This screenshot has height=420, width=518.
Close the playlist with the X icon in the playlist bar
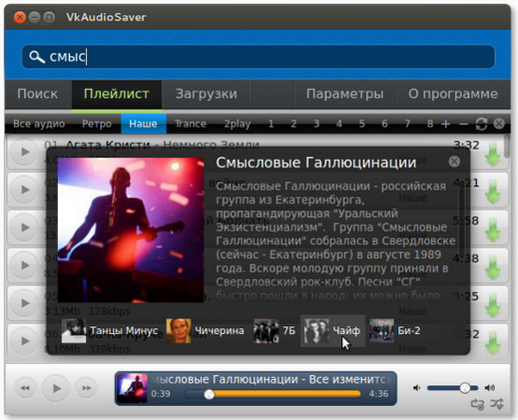tap(499, 124)
